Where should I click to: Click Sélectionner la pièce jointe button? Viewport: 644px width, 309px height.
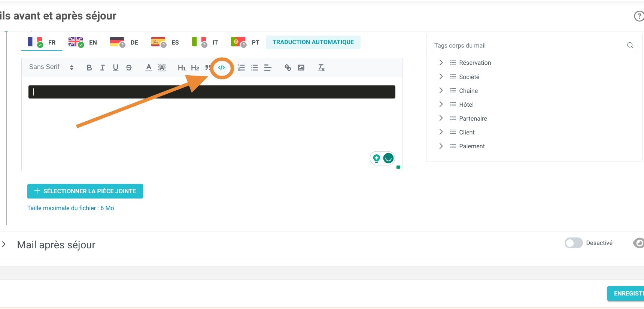click(x=85, y=191)
